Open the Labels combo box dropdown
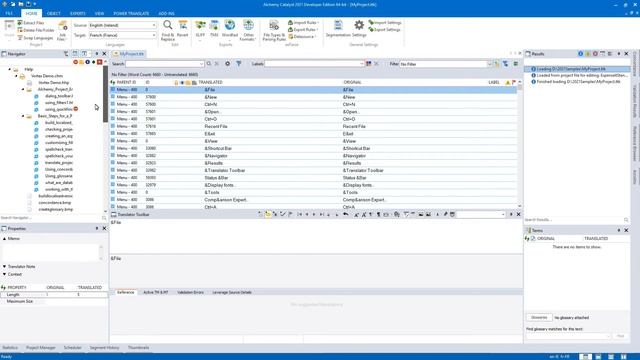The image size is (640, 360). click(362, 64)
